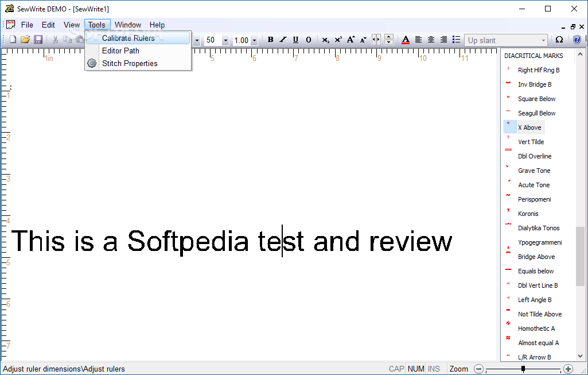Open the Help menu
Viewport: 588px width, 375px height.
click(157, 25)
